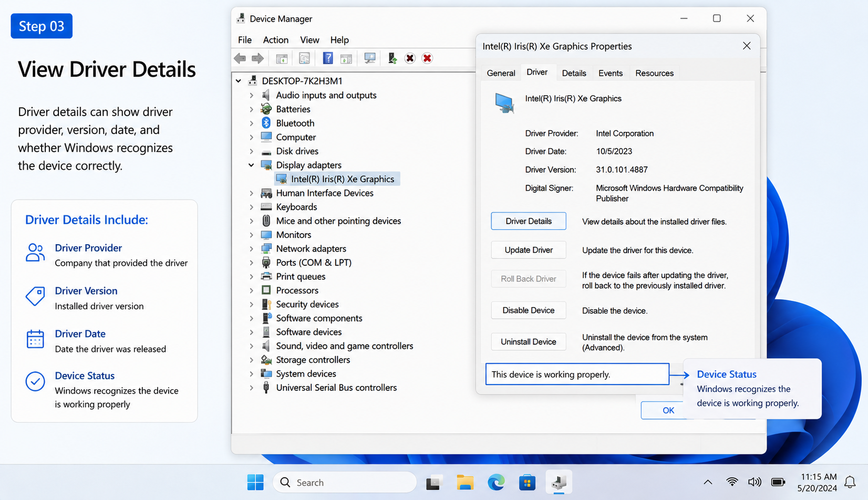This screenshot has width=868, height=500.
Task: Toggle the console tree icon beside the Forward arrow
Action: pos(282,58)
